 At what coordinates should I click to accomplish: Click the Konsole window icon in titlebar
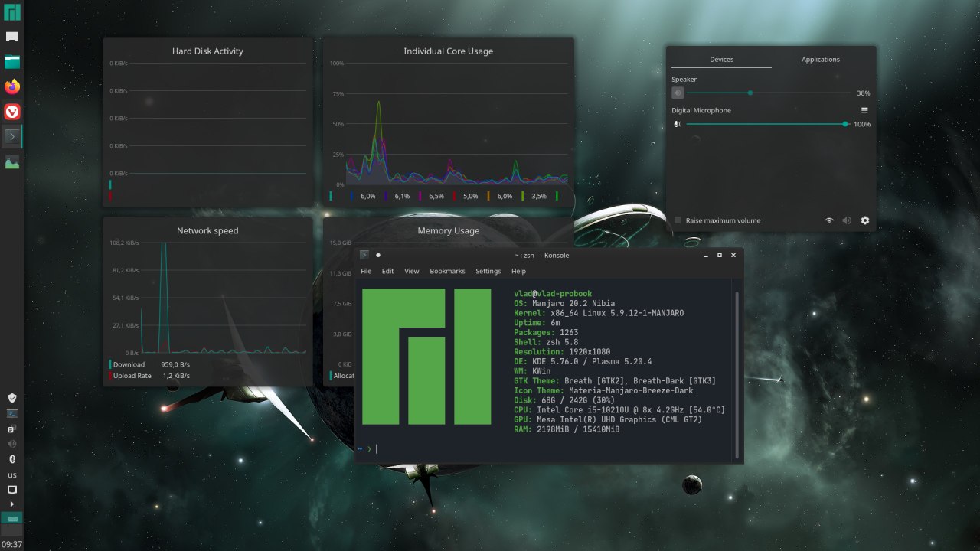[x=364, y=255]
